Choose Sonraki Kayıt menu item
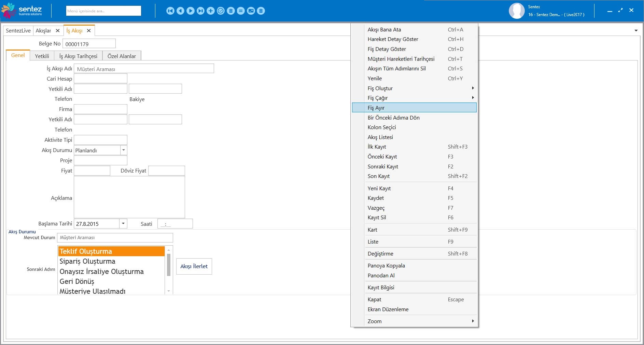 (x=414, y=167)
